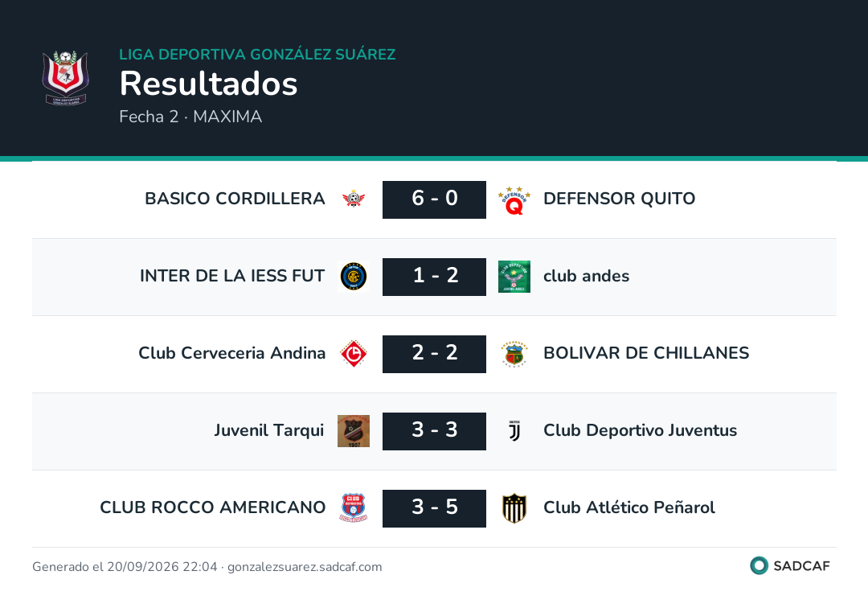868x608 pixels.
Task: Open the Inter de la IESS badge
Action: (354, 277)
